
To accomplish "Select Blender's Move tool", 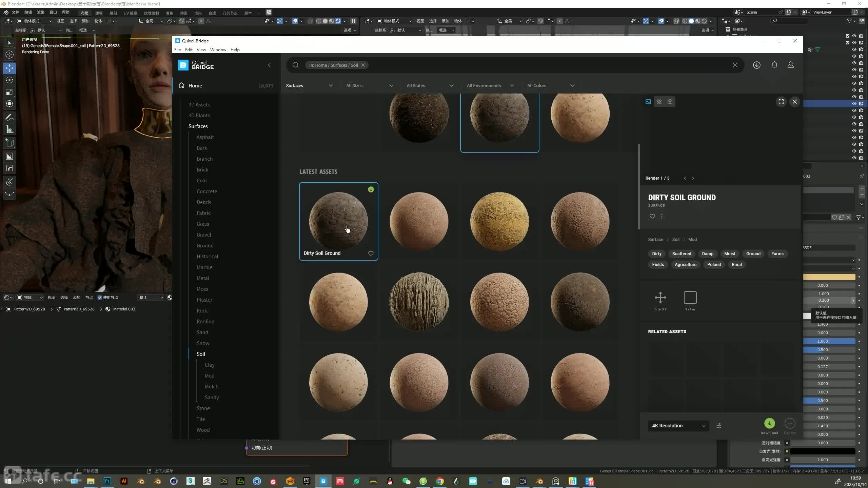I will pyautogui.click(x=9, y=68).
